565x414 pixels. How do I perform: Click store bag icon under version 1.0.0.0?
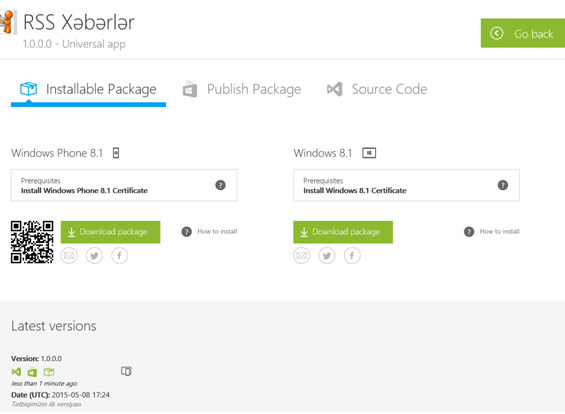point(32,371)
